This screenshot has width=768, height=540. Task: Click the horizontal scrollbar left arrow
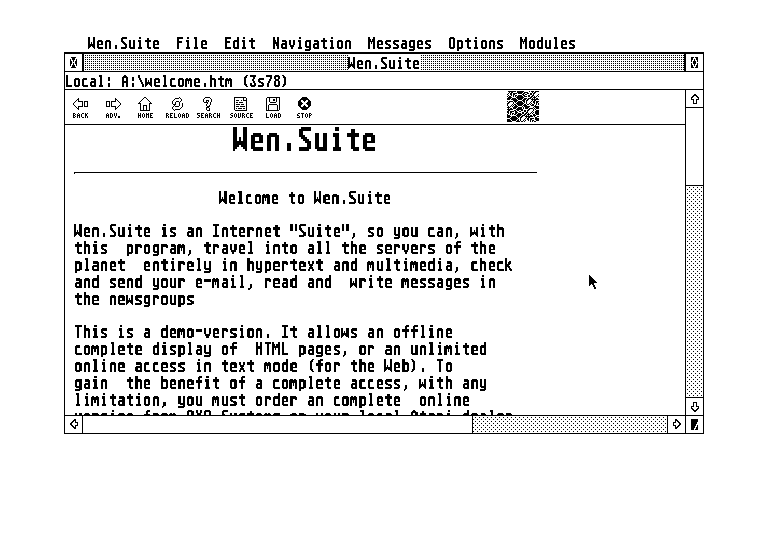74,424
